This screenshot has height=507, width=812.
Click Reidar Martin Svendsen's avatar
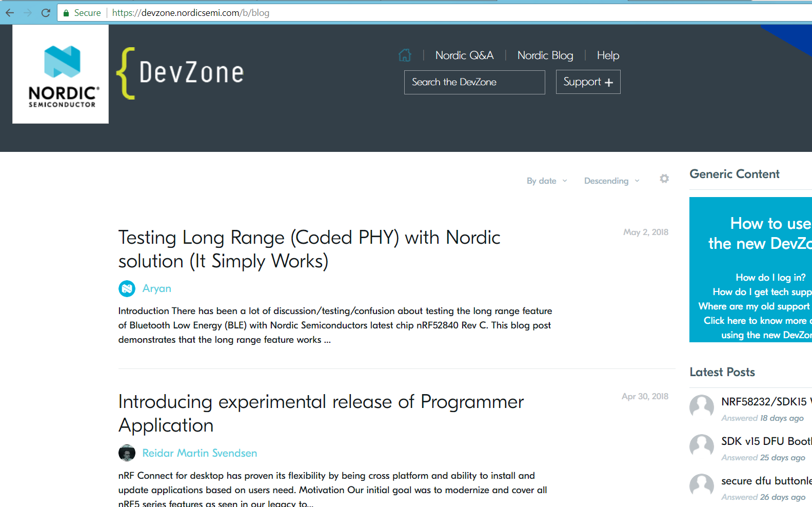pos(127,453)
